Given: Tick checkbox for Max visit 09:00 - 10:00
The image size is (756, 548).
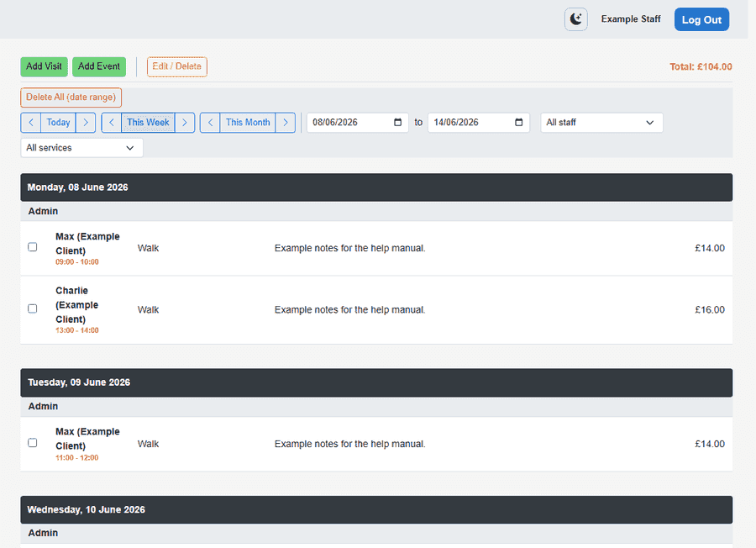Looking at the screenshot, I should 32,247.
